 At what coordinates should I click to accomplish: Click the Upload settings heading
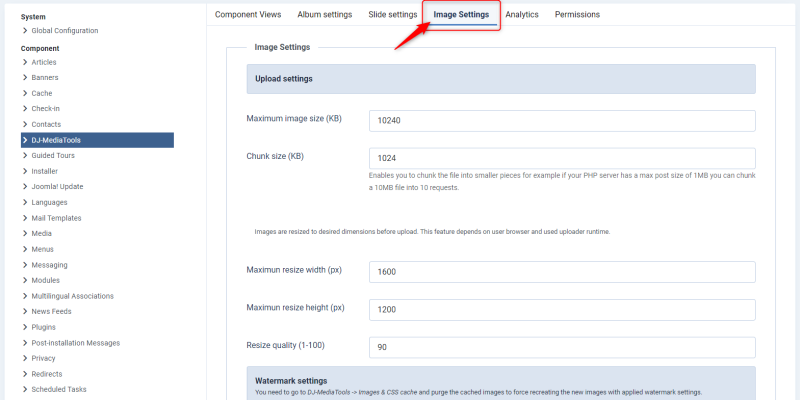[284, 79]
